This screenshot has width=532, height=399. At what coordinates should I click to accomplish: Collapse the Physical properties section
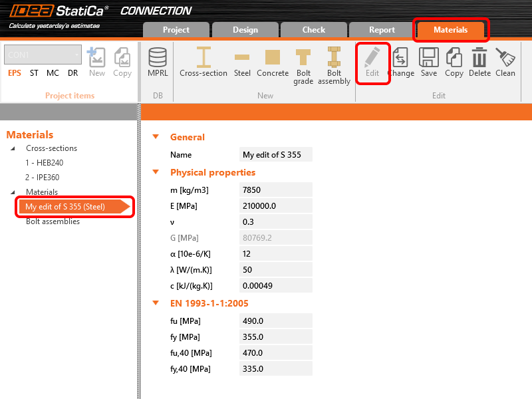(x=156, y=172)
